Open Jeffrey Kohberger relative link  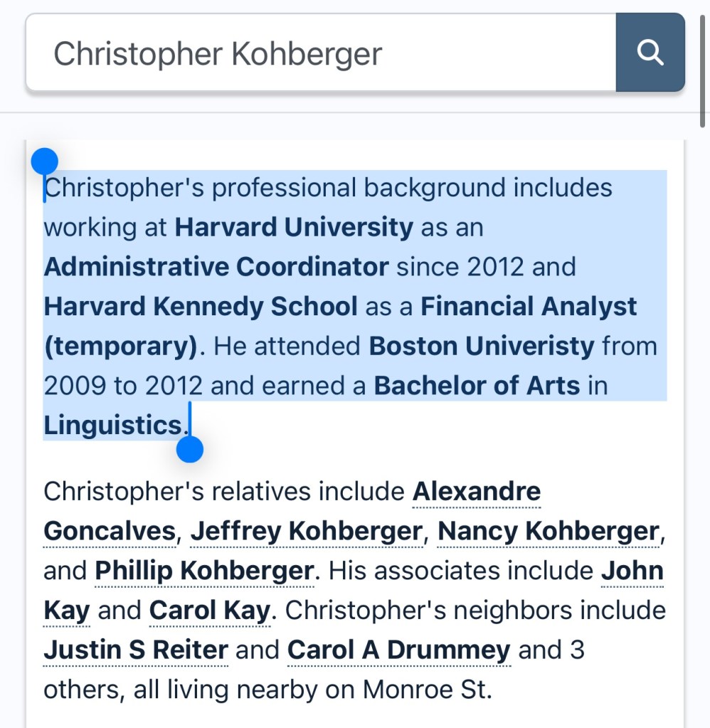(x=307, y=531)
